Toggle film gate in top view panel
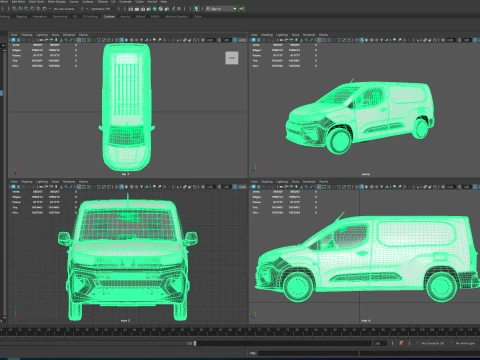Viewport: 480px width, 360px height. coord(84,40)
